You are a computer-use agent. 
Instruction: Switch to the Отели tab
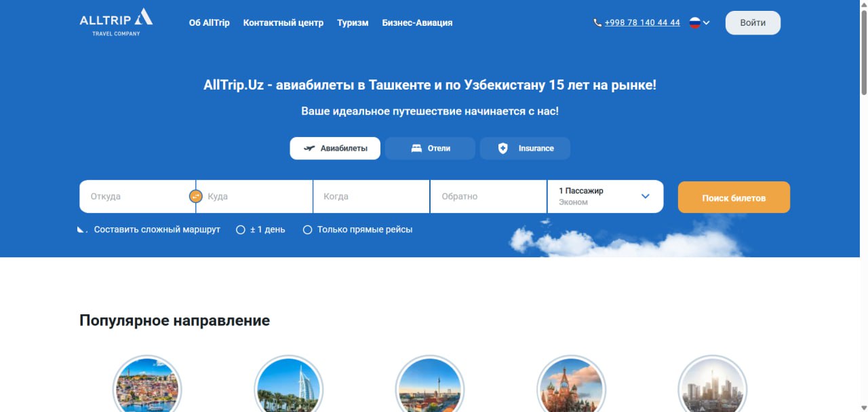point(430,148)
